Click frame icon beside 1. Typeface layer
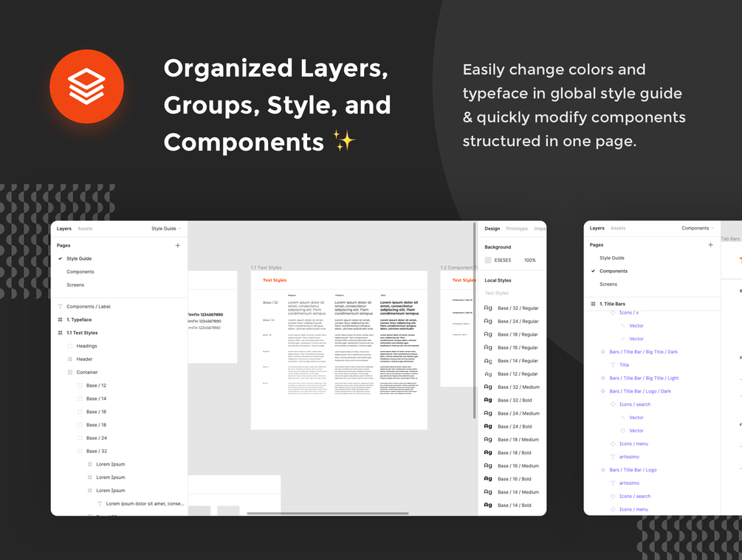Screen dimensions: 742x560 pyautogui.click(x=60, y=319)
